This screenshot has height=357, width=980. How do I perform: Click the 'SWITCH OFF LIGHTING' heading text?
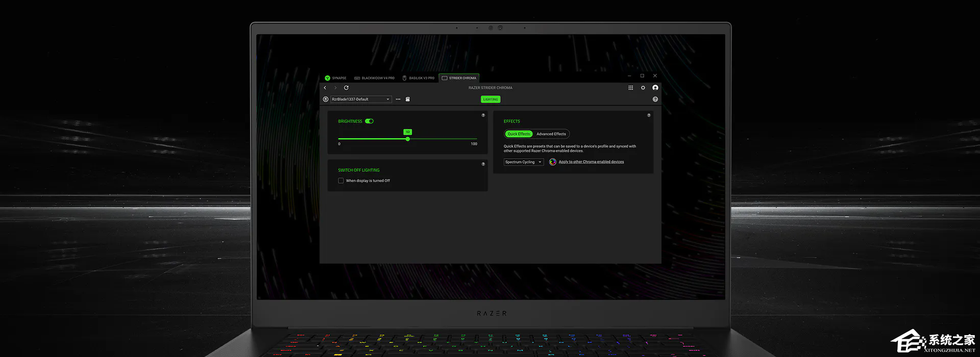[359, 170]
